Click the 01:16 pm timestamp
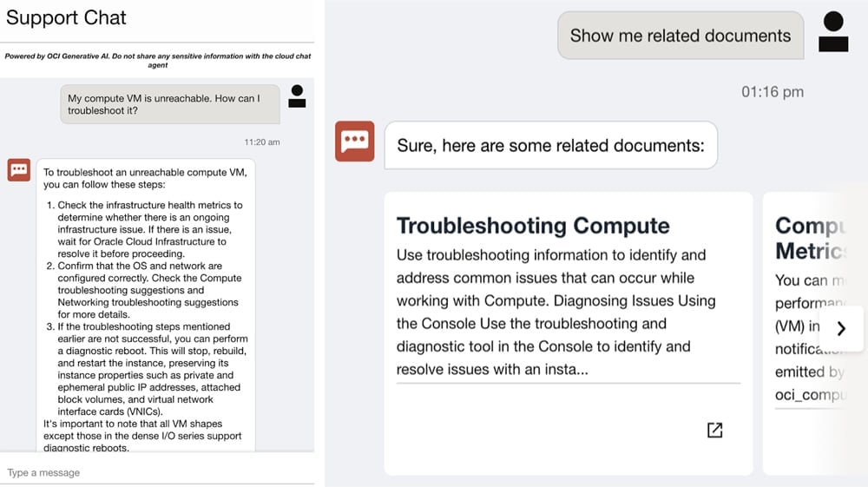Image resolution: width=868 pixels, height=487 pixels. coord(773,92)
